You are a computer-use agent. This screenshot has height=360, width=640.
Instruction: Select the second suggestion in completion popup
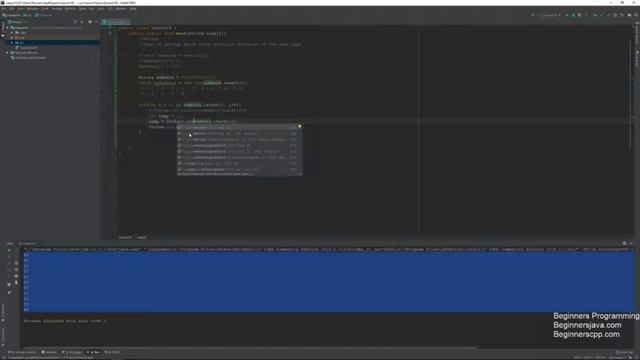coord(239,133)
